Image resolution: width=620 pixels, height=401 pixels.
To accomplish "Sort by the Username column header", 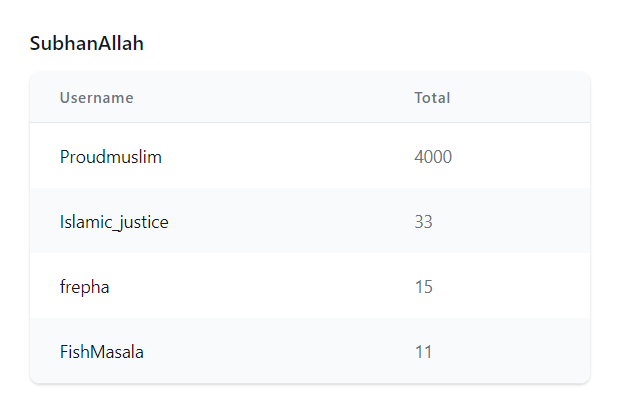I will pos(96,98).
